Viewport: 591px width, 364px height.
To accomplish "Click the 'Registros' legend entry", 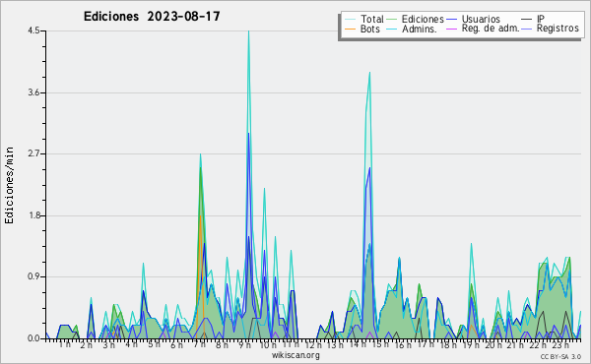I will pyautogui.click(x=551, y=29).
